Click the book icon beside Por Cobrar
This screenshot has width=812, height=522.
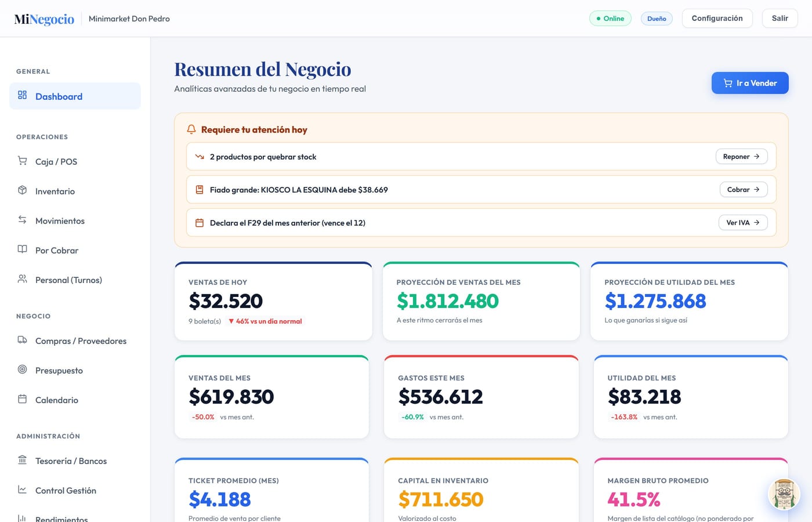pos(22,249)
